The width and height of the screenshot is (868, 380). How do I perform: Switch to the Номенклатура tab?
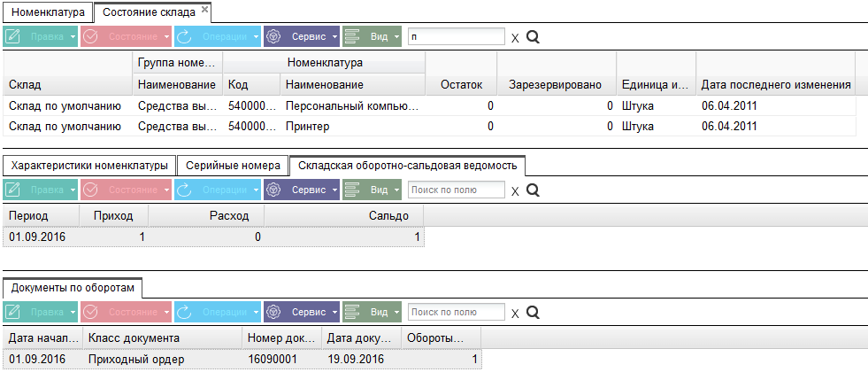[48, 12]
